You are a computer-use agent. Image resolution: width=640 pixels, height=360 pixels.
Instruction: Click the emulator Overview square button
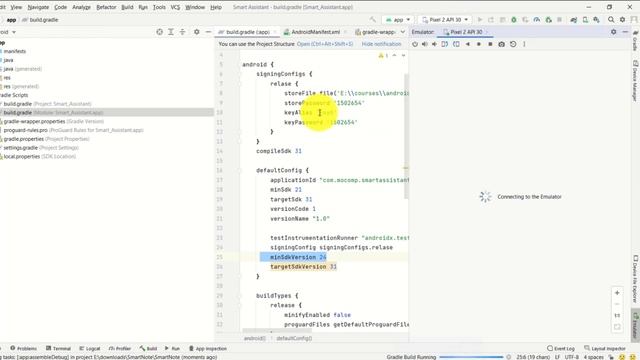click(490, 44)
